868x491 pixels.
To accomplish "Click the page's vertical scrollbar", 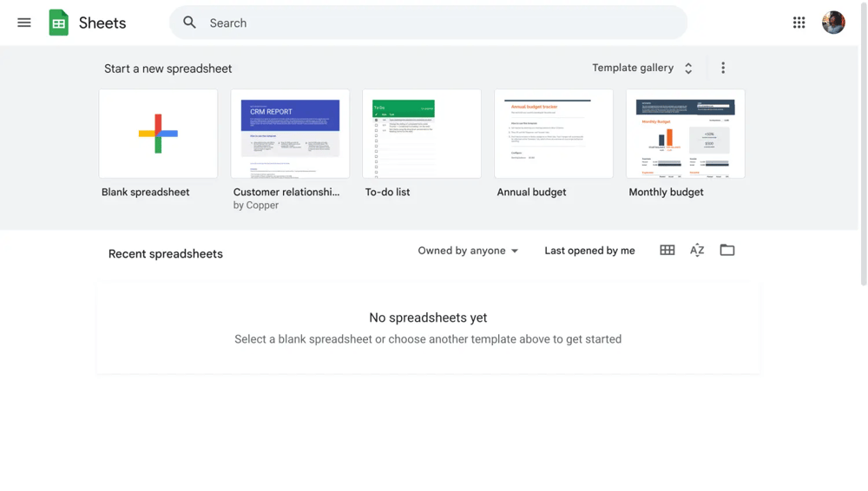I will [x=863, y=143].
